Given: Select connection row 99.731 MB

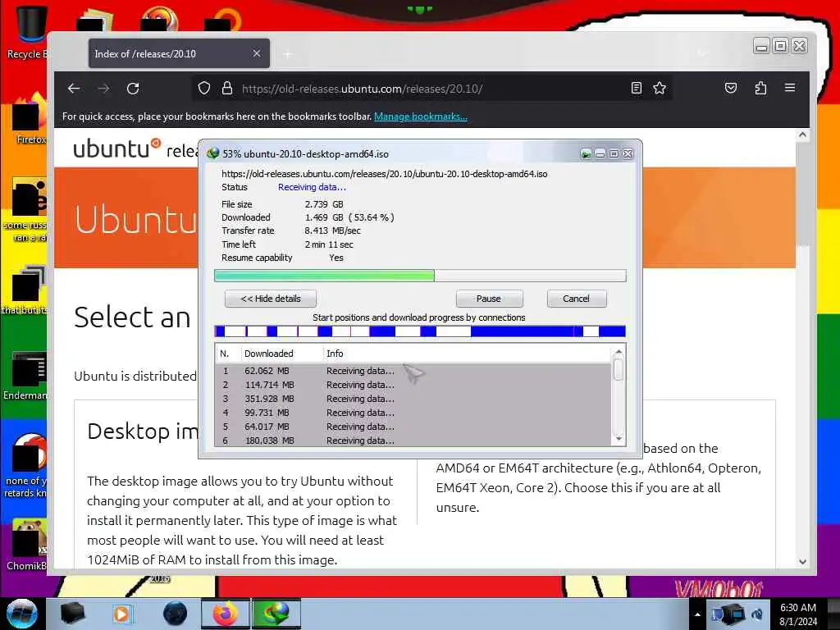Looking at the screenshot, I should (x=413, y=413).
